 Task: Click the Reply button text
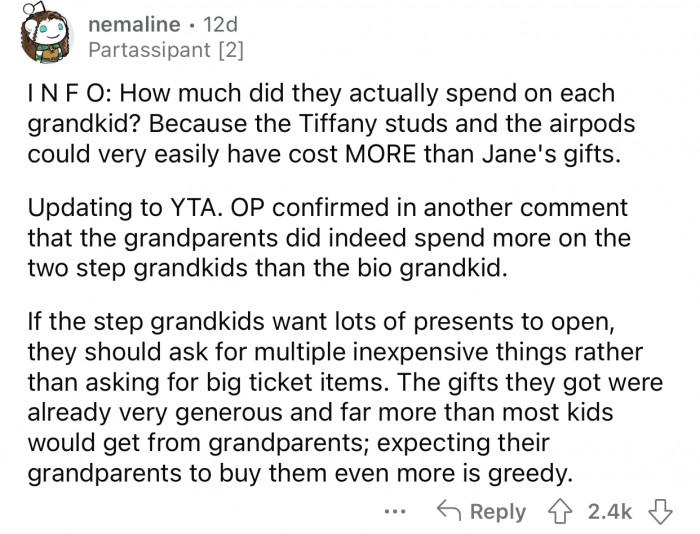(498, 512)
